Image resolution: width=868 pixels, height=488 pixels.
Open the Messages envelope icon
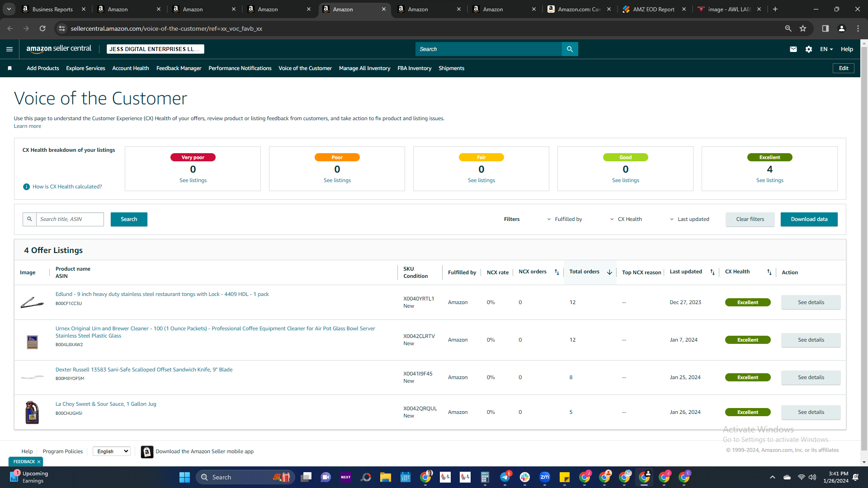pos(793,49)
